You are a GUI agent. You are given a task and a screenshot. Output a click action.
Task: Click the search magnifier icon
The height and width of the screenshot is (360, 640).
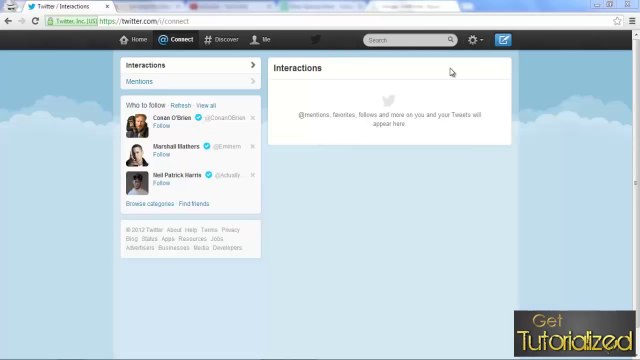tap(450, 40)
